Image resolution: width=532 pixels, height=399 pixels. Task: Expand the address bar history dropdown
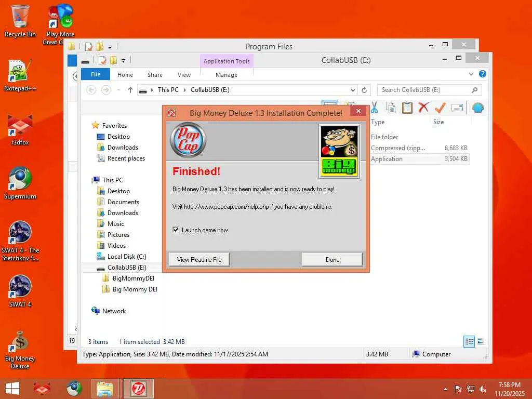point(353,90)
